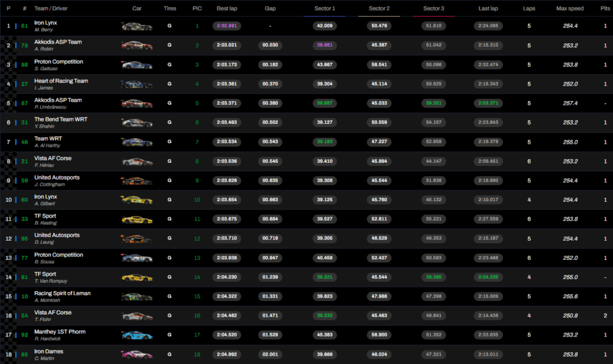
Task: Click the Iron Lynx #61 car image
Action: (x=136, y=26)
